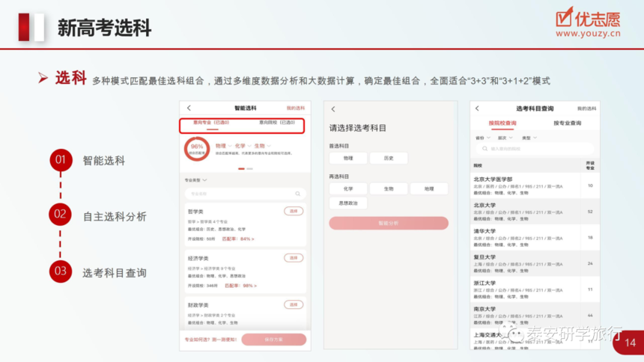Open the 匹配率 84% link
The width and height of the screenshot is (644, 362).
pyautogui.click(x=238, y=239)
